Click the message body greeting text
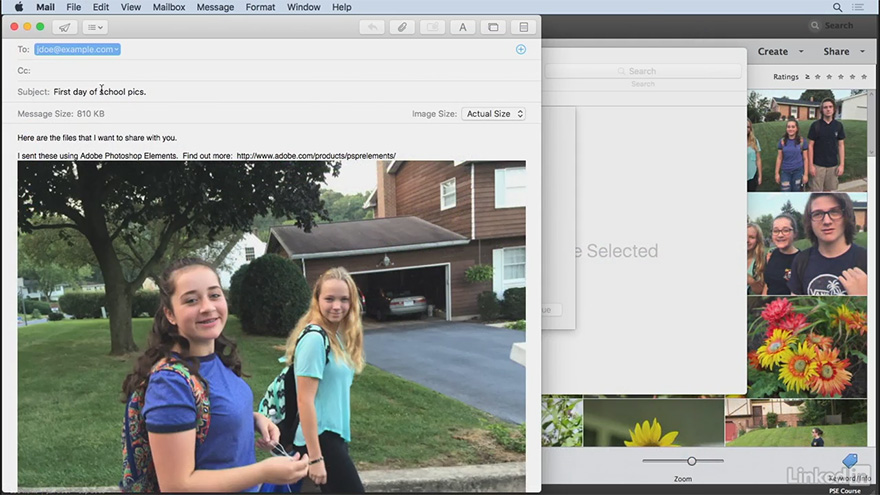 click(97, 138)
